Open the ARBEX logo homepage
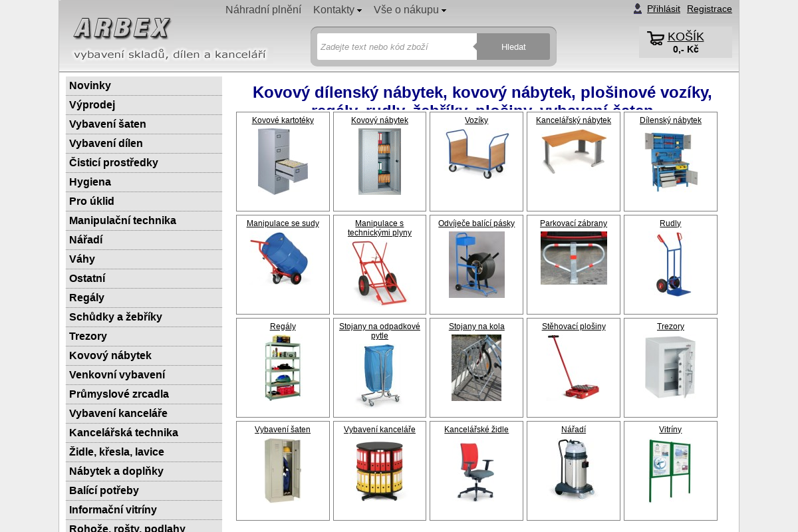The width and height of the screenshot is (798, 532). pos(122,29)
